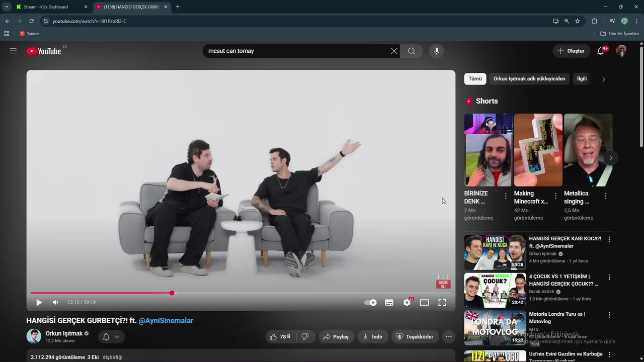Image resolution: width=644 pixels, height=362 pixels.
Task: Open Teşekkürler super thanks
Action: [x=415, y=337]
